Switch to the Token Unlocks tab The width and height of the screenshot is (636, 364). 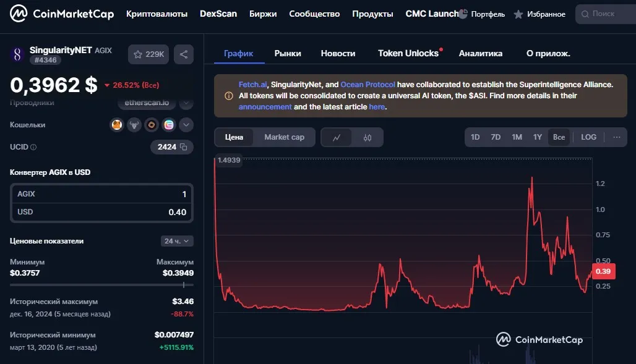click(x=408, y=54)
